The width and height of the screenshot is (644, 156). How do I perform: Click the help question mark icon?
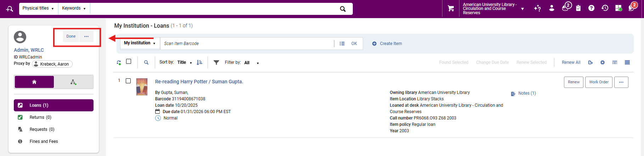(591, 8)
